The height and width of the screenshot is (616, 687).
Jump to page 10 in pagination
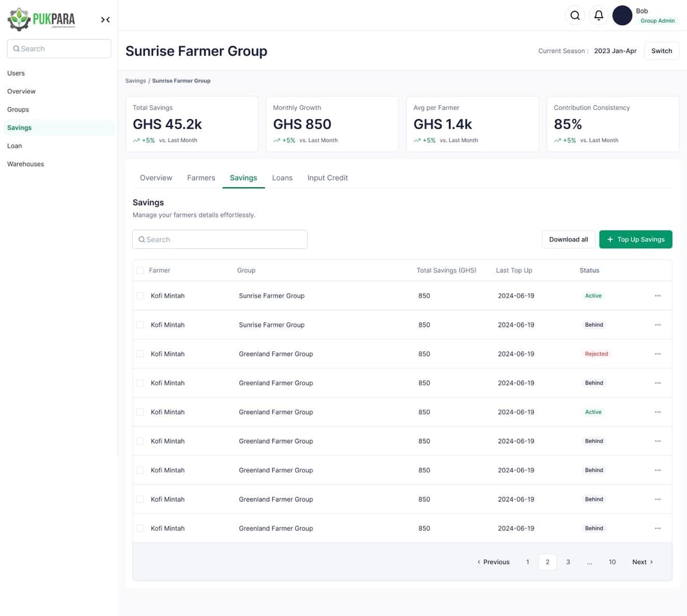(612, 562)
